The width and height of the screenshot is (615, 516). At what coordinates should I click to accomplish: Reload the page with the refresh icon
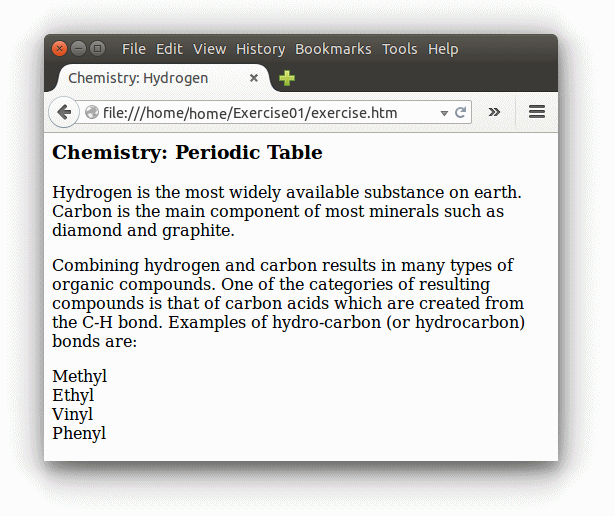coord(460,113)
